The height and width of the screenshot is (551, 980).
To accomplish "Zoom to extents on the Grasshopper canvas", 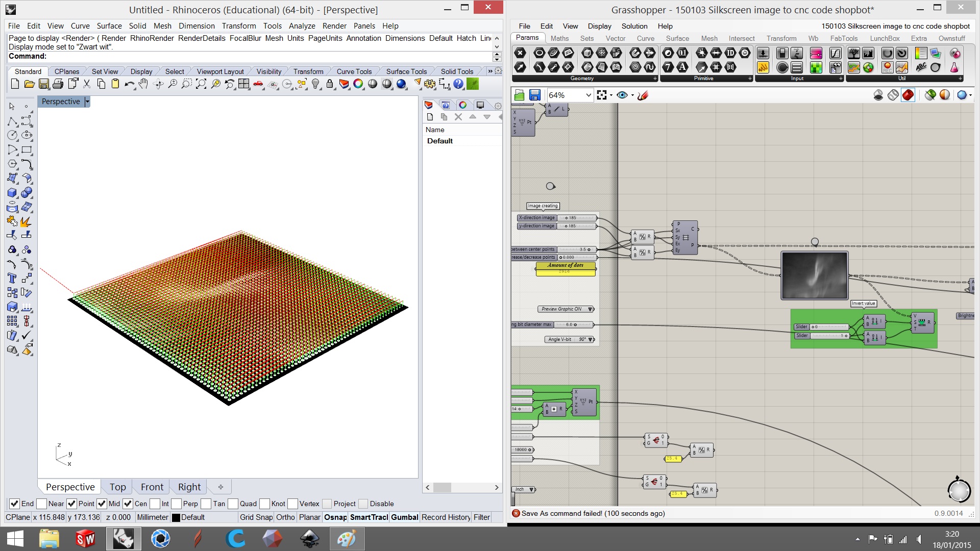I will (x=602, y=95).
